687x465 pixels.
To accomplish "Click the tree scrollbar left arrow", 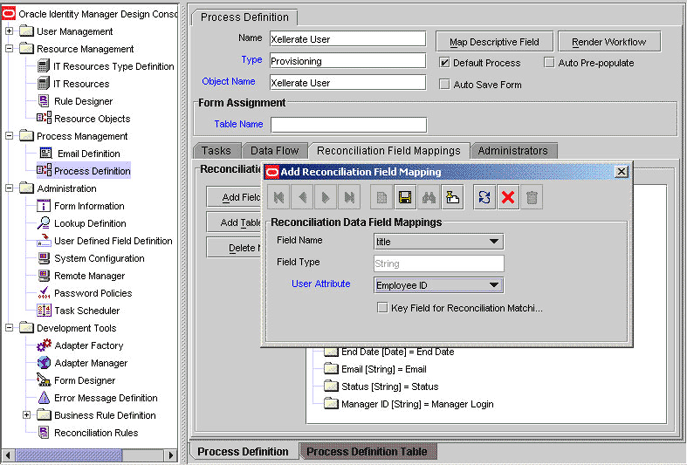I will click(x=7, y=455).
